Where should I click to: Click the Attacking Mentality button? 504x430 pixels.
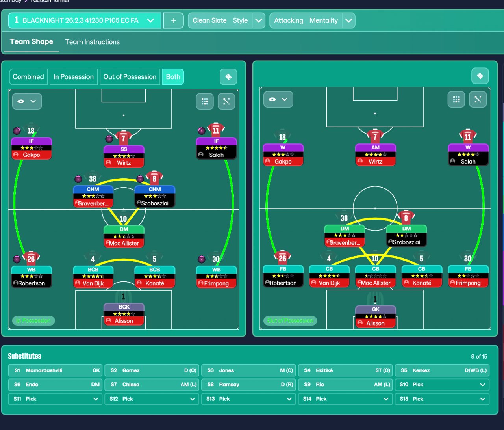coord(306,20)
